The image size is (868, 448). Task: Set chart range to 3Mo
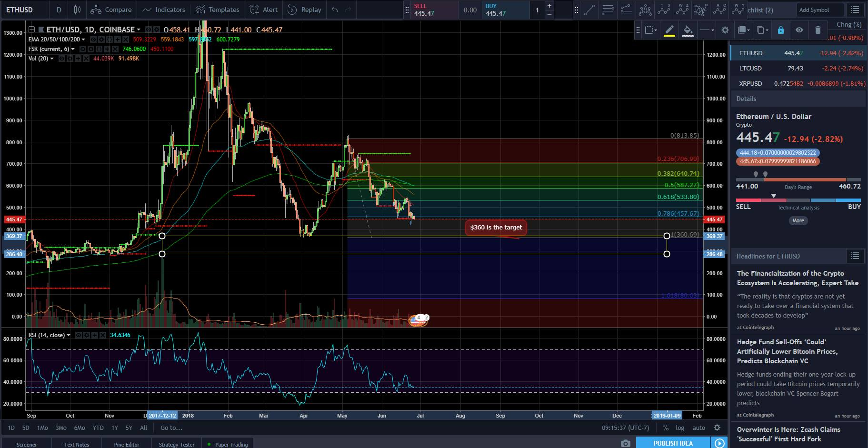(61, 428)
